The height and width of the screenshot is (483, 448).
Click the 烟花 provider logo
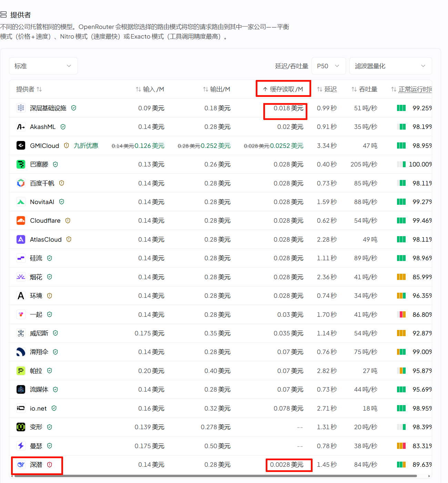21,277
